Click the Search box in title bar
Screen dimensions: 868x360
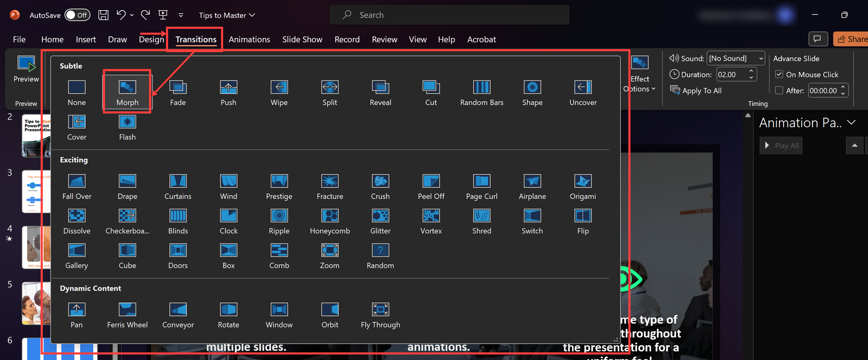point(449,15)
